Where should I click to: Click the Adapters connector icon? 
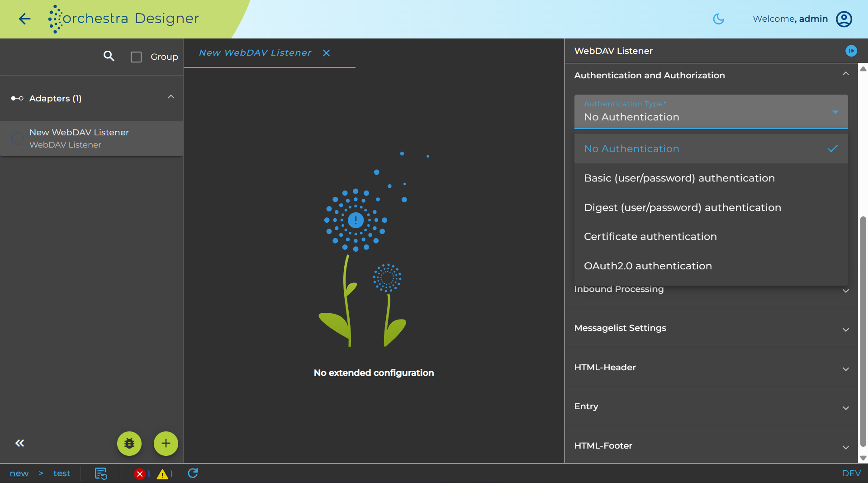click(17, 98)
